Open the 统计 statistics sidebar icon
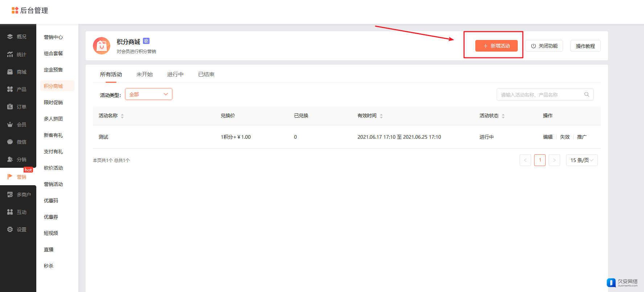644x292 pixels. pyautogui.click(x=10, y=54)
